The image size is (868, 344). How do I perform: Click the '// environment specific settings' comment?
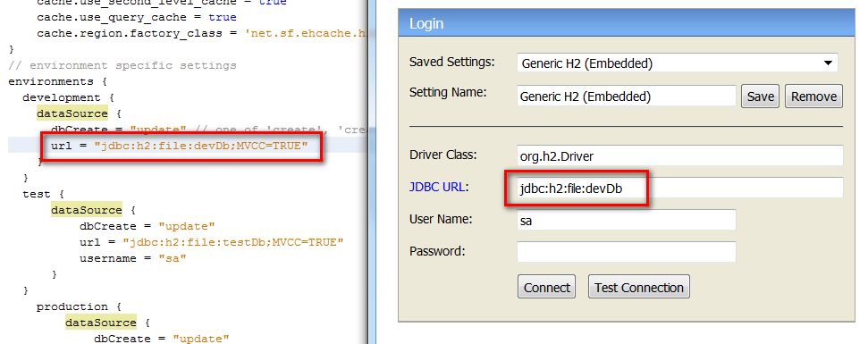click(x=122, y=65)
